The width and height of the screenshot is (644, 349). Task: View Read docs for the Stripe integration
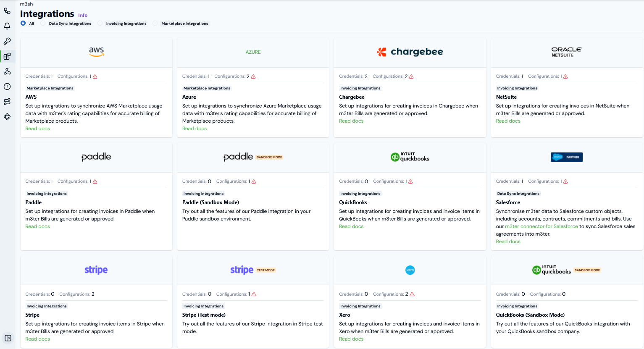37,339
